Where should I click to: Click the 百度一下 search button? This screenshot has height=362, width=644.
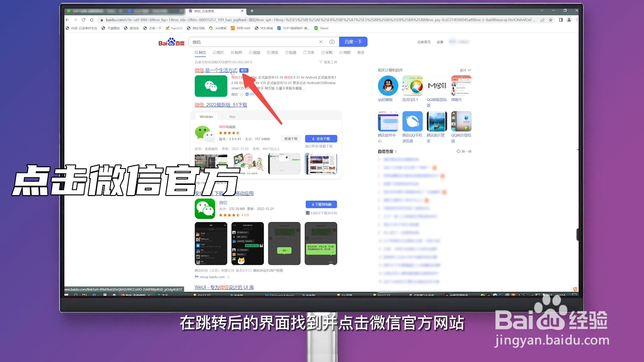coord(353,42)
